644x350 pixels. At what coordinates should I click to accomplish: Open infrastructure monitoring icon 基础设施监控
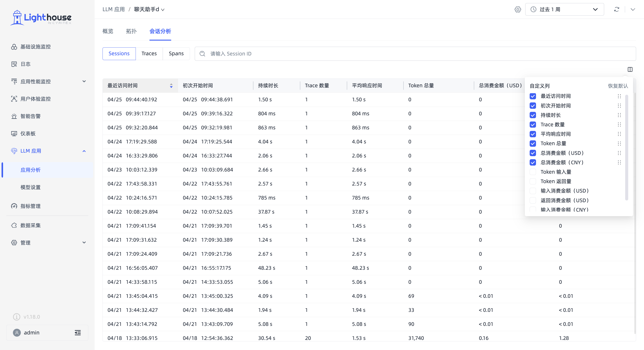coord(14,47)
